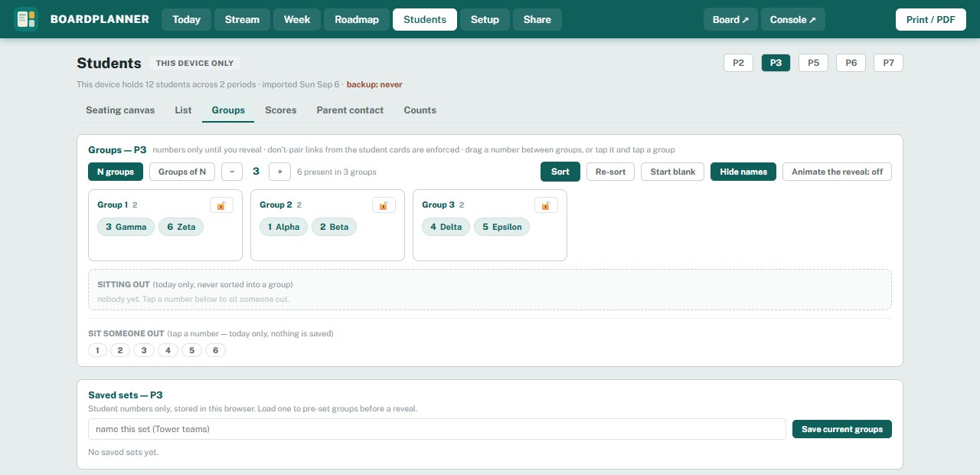Screen dimensions: 980x475
Task: Choose N groups mode
Action: [x=116, y=172]
